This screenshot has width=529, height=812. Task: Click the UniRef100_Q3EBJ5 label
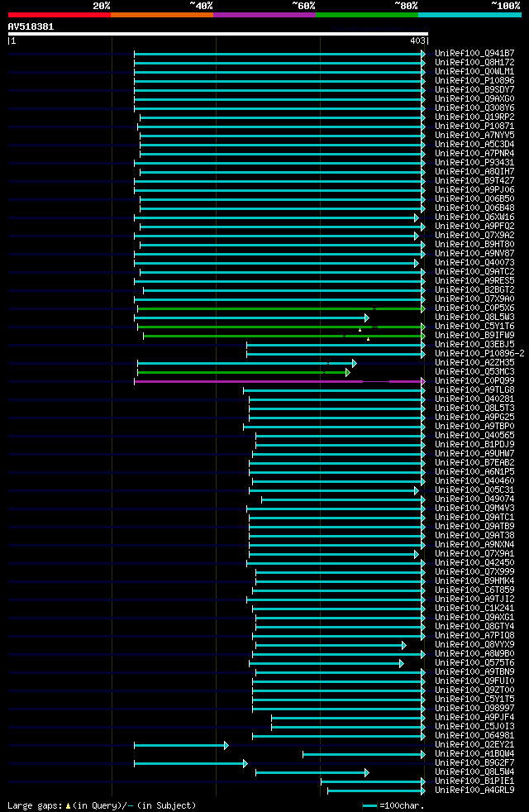(x=474, y=345)
